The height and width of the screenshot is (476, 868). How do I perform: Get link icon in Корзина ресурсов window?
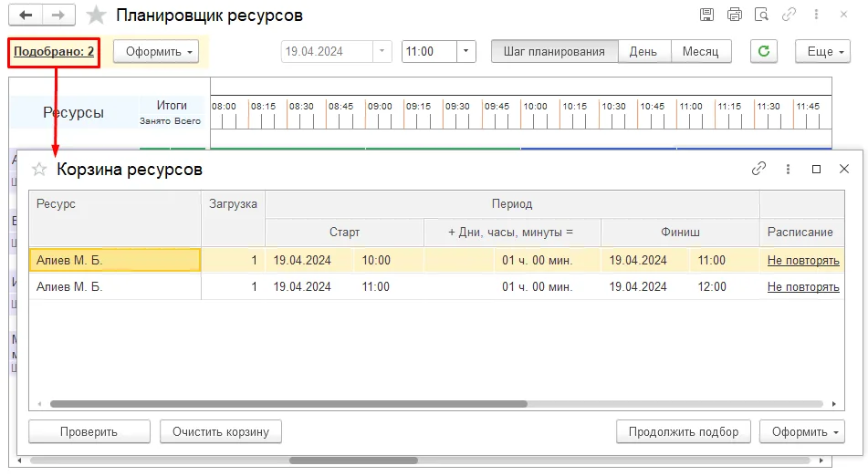[x=759, y=169]
